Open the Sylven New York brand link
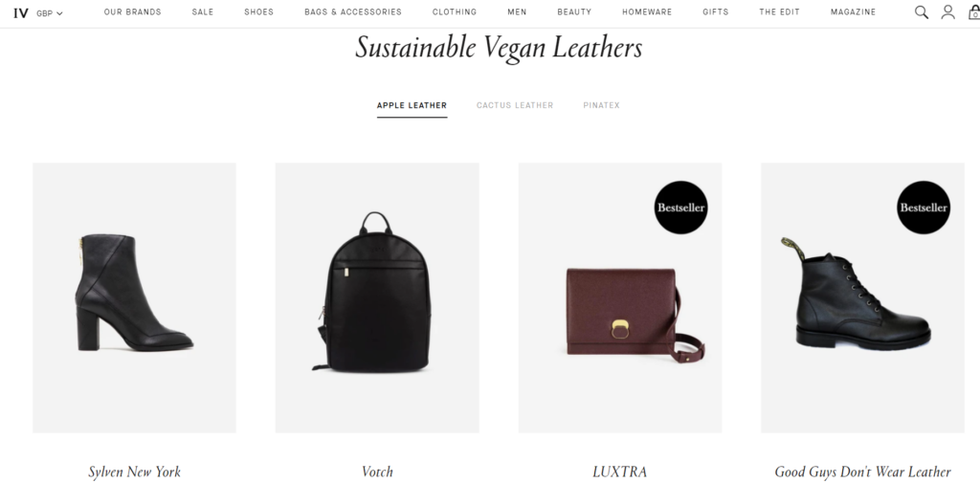The image size is (980, 483). [x=134, y=472]
